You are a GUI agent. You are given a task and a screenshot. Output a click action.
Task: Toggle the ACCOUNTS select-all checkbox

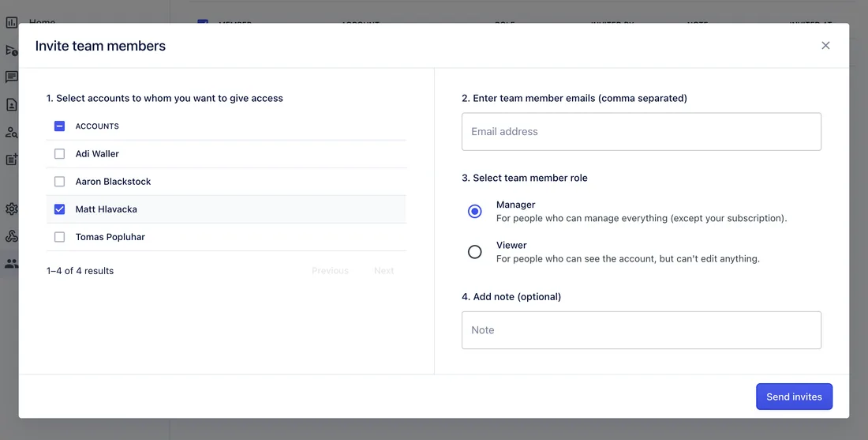tap(60, 126)
